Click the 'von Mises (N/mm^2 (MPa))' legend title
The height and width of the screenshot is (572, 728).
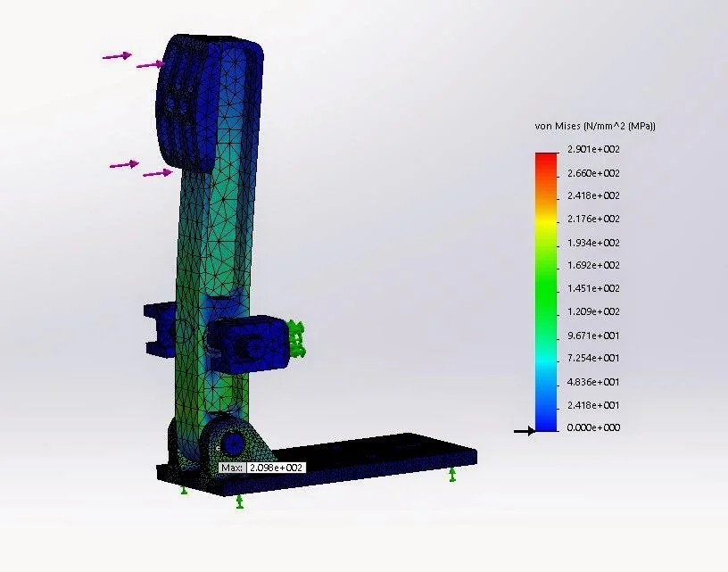(593, 123)
